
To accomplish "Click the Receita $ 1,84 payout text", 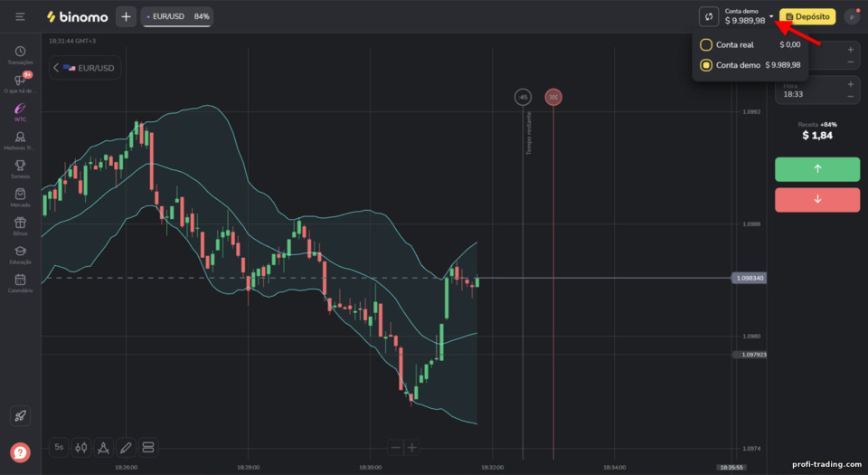I will [817, 131].
